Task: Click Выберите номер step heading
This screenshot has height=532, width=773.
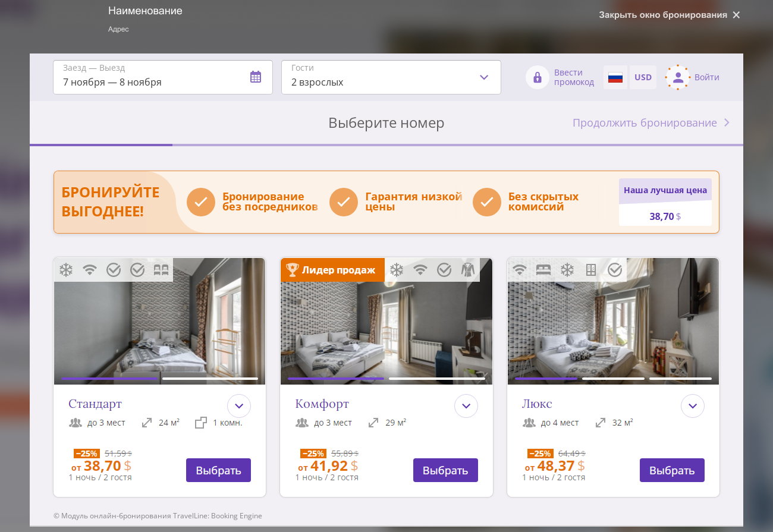Action: (386, 123)
